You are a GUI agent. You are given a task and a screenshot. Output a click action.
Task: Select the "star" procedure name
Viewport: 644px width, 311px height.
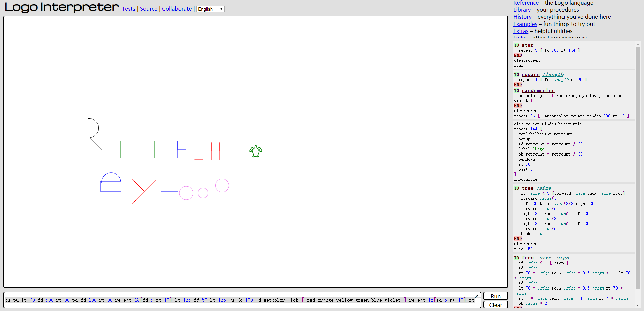pos(527,45)
